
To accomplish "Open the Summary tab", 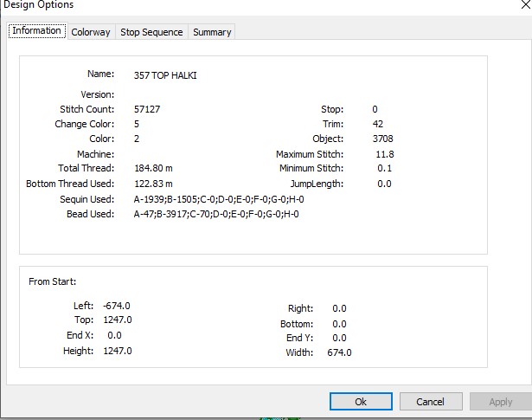I will 212,32.
